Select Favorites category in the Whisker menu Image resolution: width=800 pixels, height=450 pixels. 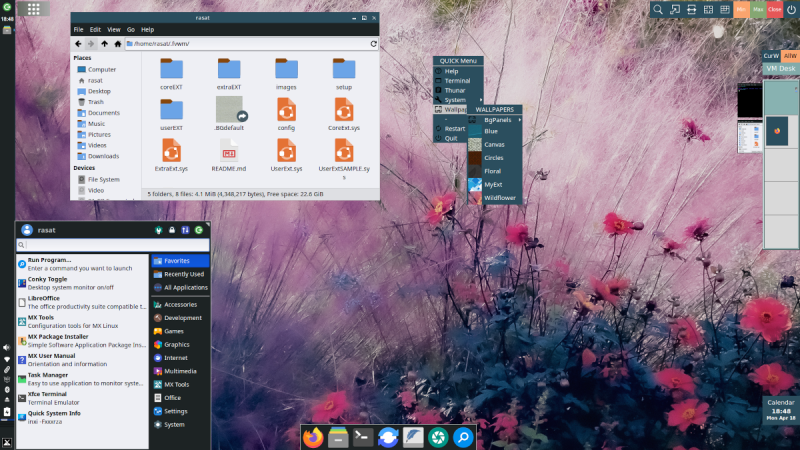180,261
